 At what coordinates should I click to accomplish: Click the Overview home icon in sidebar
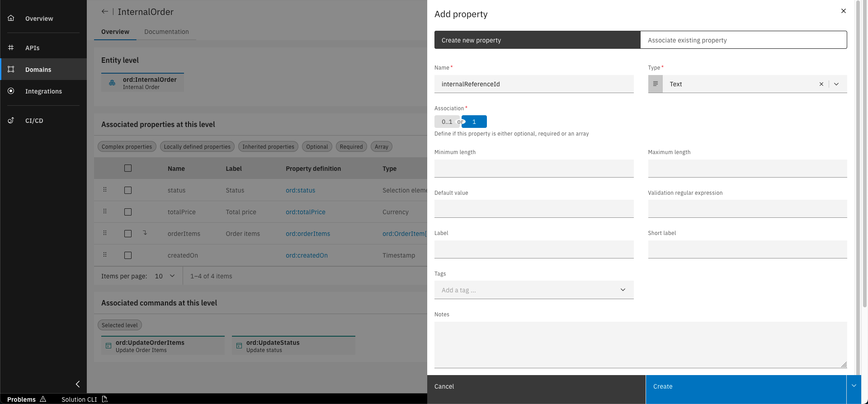pos(11,18)
